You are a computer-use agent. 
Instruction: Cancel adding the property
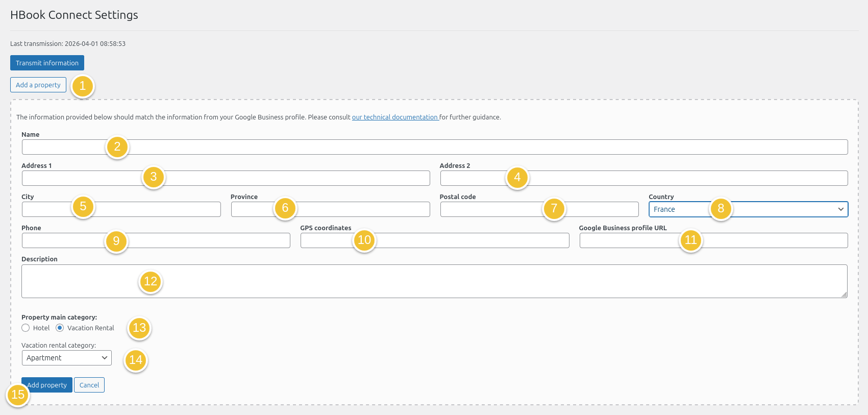tap(89, 385)
